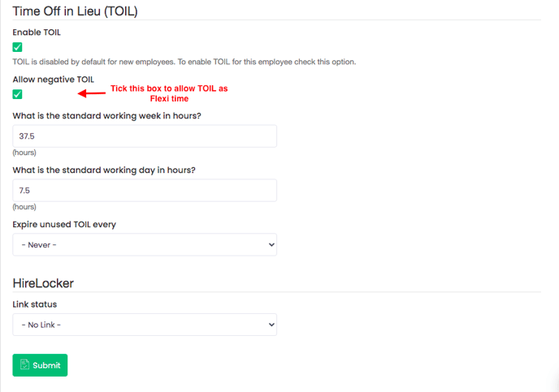
Task: Click the "Link status" field label
Action: (x=35, y=304)
